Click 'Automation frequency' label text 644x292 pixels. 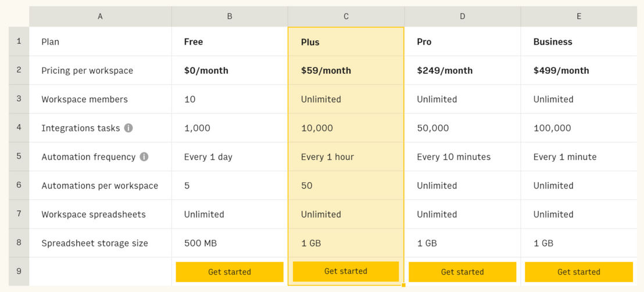pos(88,157)
